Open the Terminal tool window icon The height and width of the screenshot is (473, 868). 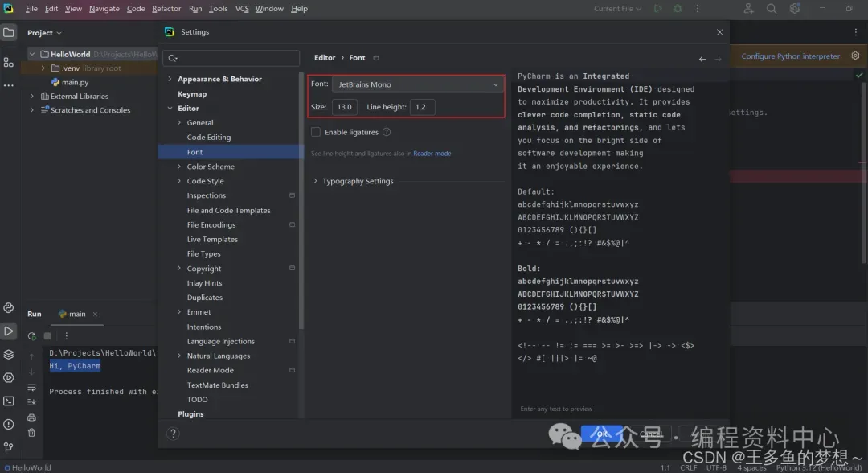pyautogui.click(x=8, y=401)
